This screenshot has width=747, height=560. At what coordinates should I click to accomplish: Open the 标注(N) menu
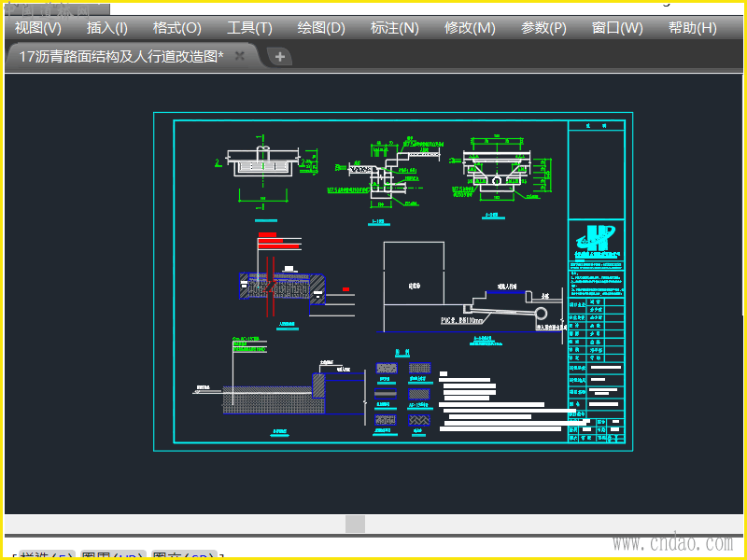tap(394, 28)
